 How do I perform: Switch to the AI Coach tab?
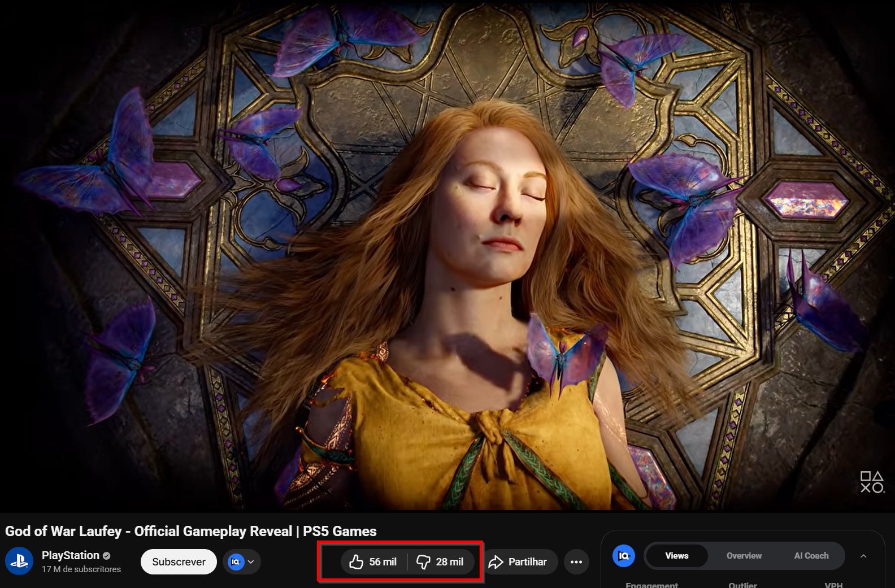tap(811, 556)
